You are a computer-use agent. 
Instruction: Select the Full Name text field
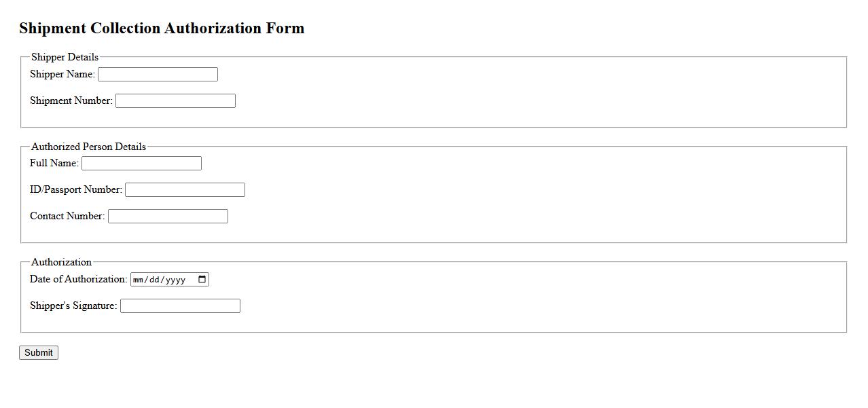coord(141,164)
